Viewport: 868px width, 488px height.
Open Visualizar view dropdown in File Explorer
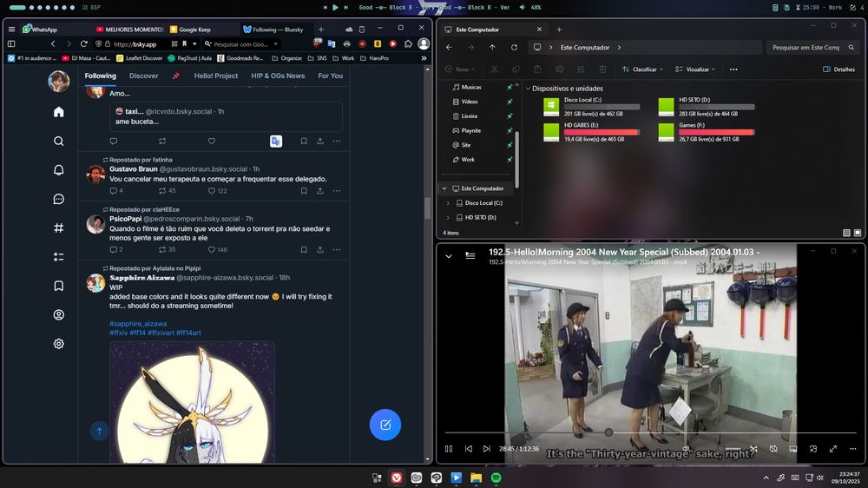pyautogui.click(x=695, y=69)
